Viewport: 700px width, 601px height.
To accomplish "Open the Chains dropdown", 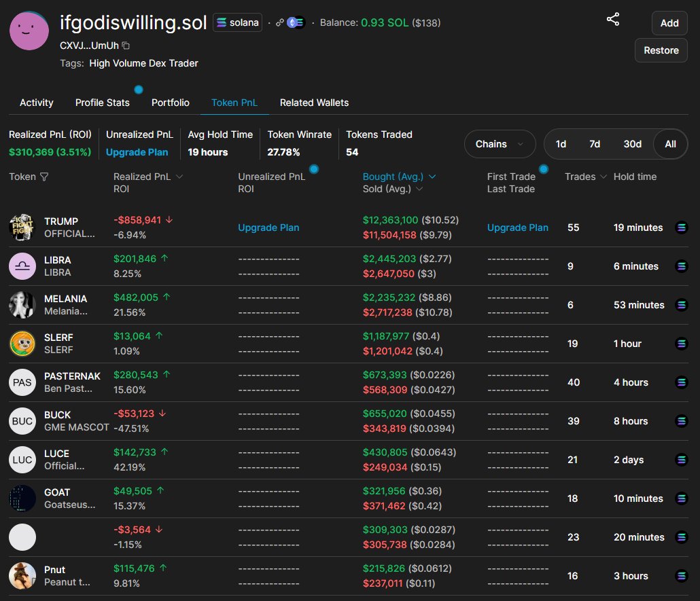I will pyautogui.click(x=500, y=144).
